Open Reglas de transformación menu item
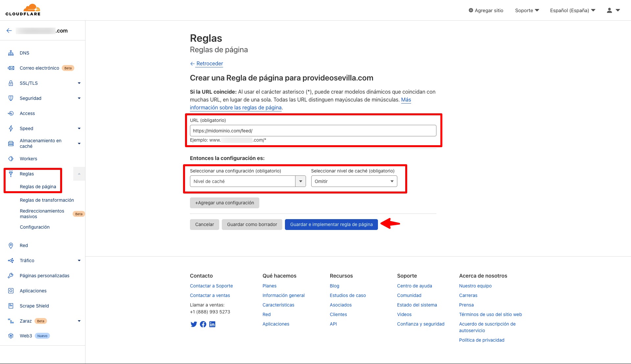 point(47,200)
